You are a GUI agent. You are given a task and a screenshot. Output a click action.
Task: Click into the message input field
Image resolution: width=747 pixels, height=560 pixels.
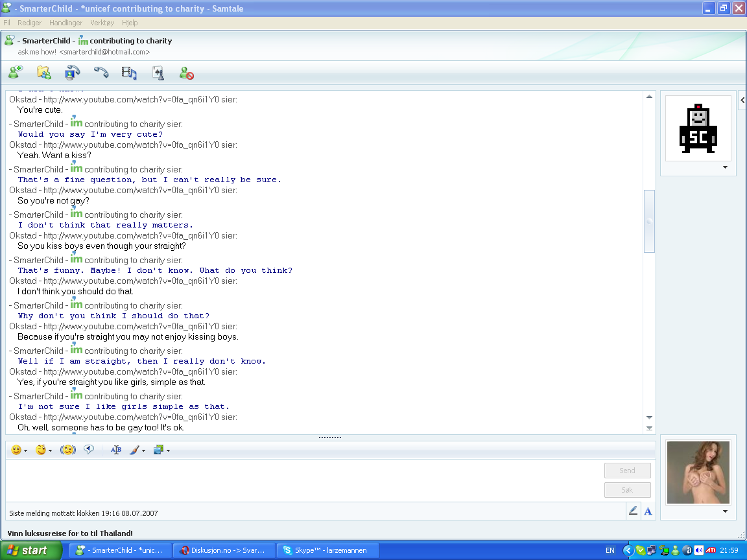(303, 480)
